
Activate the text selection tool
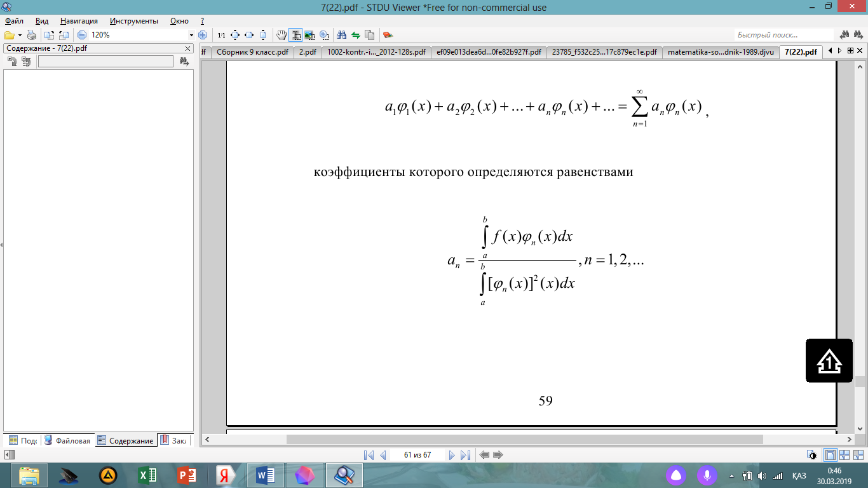tap(295, 35)
